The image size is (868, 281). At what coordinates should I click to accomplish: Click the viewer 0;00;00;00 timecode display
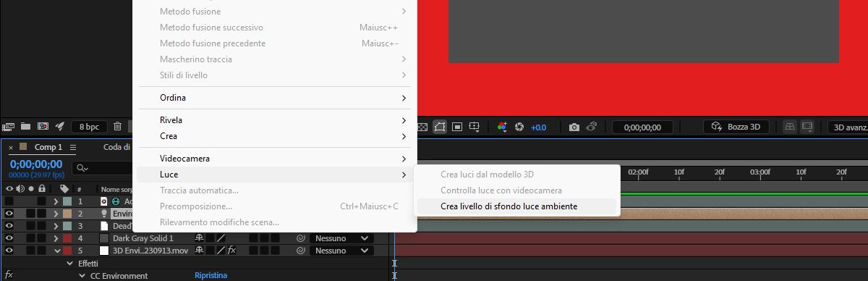642,127
